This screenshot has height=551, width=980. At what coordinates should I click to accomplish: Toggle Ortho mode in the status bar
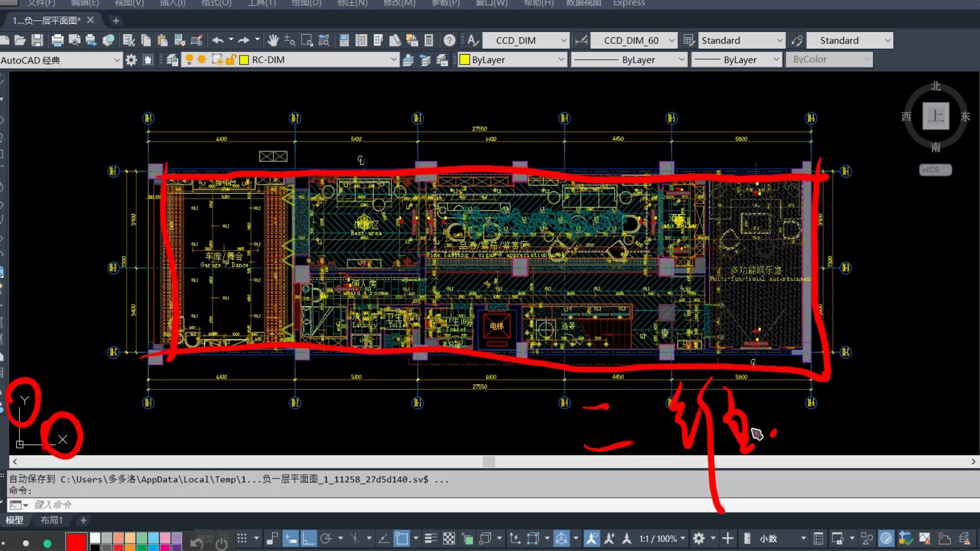click(x=308, y=538)
